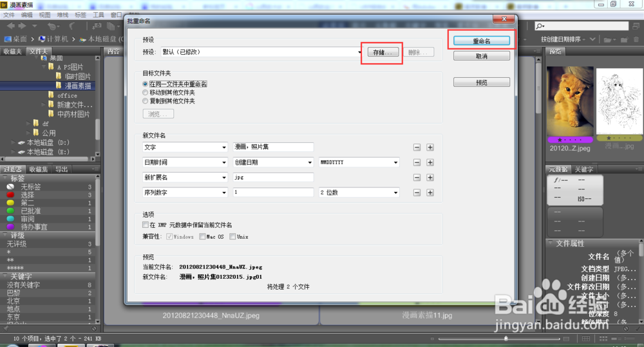
Task: Click the 桌面 desktop icon in path bar
Action: click(x=7, y=39)
